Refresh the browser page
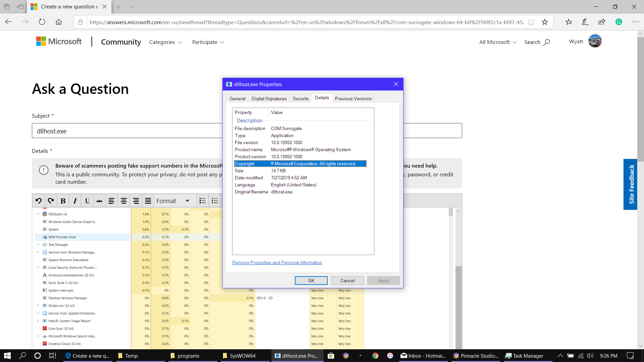The height and width of the screenshot is (362, 644). pos(42,22)
